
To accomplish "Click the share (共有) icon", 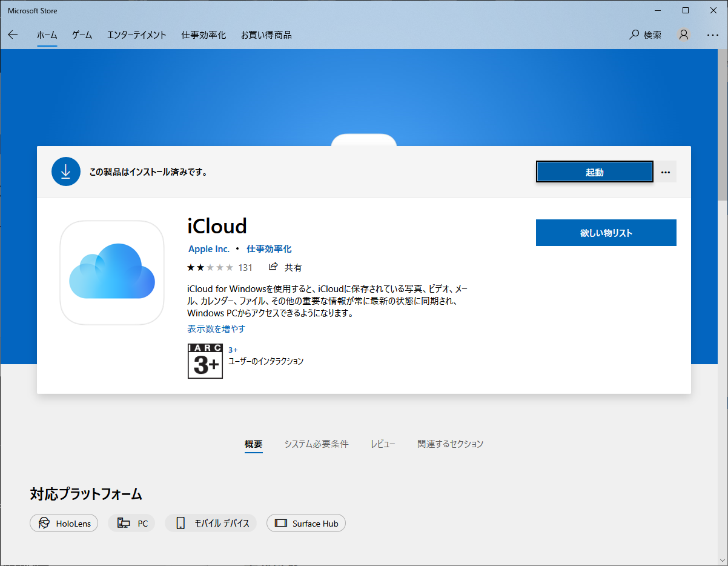I will (x=273, y=267).
